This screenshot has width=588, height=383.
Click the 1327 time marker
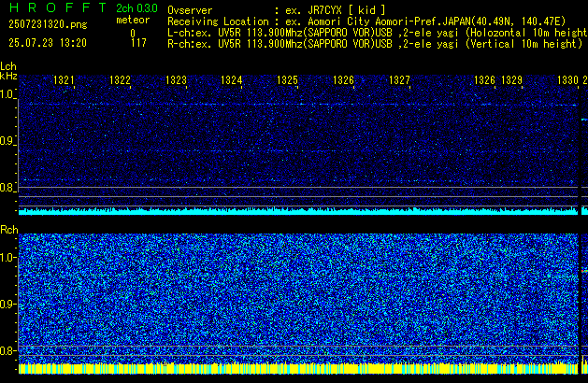(x=399, y=80)
